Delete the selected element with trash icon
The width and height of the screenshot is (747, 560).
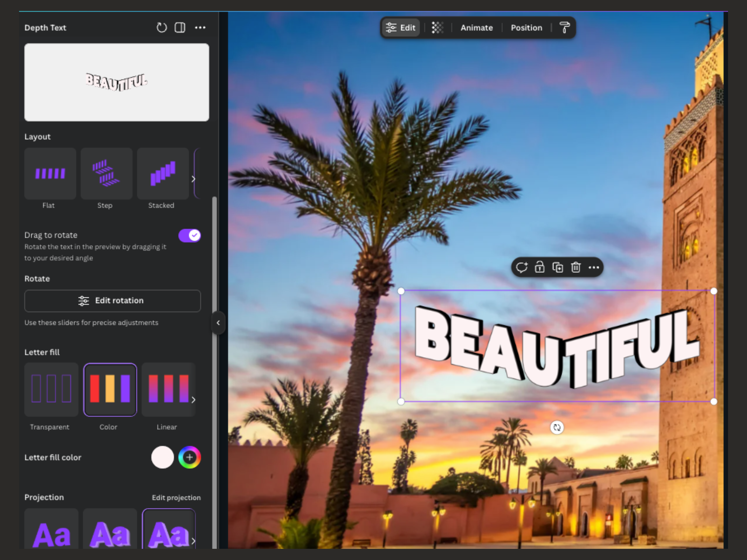[x=576, y=267]
